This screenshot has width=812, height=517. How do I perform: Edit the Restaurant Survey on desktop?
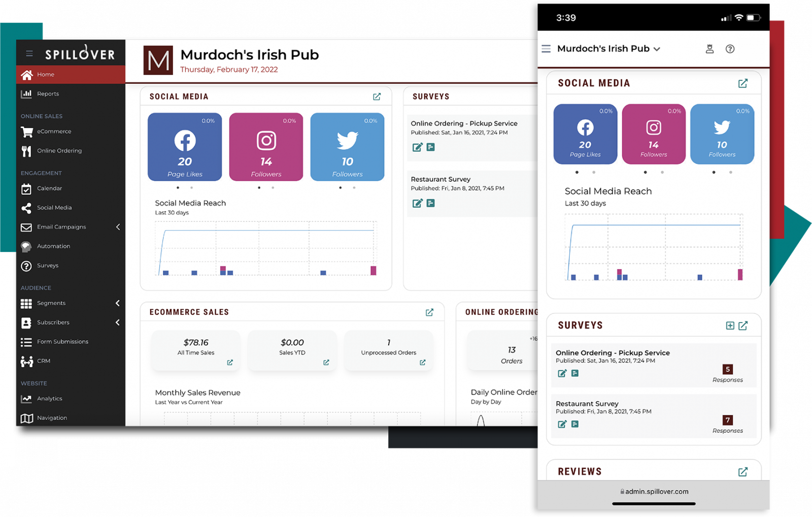point(417,203)
